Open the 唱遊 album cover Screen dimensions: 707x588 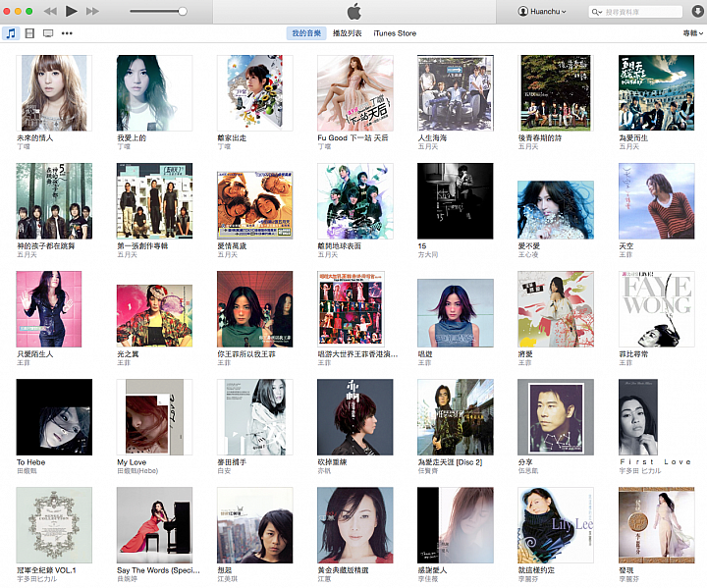click(x=456, y=313)
